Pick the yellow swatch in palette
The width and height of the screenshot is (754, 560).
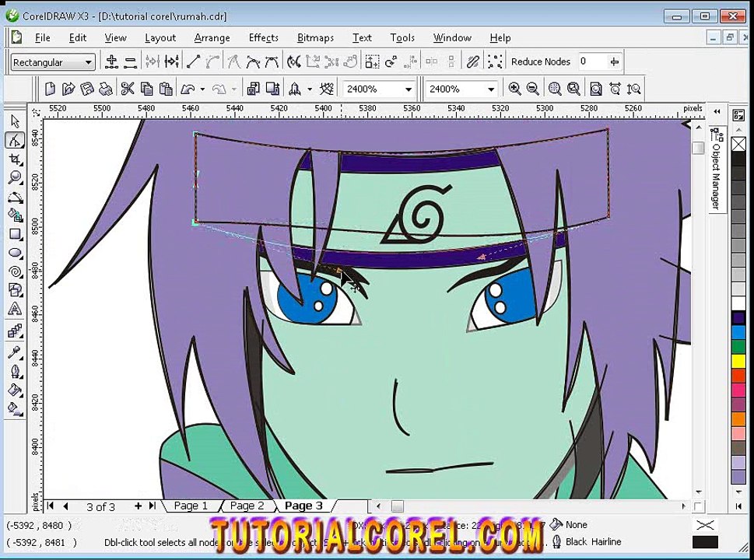[738, 361]
